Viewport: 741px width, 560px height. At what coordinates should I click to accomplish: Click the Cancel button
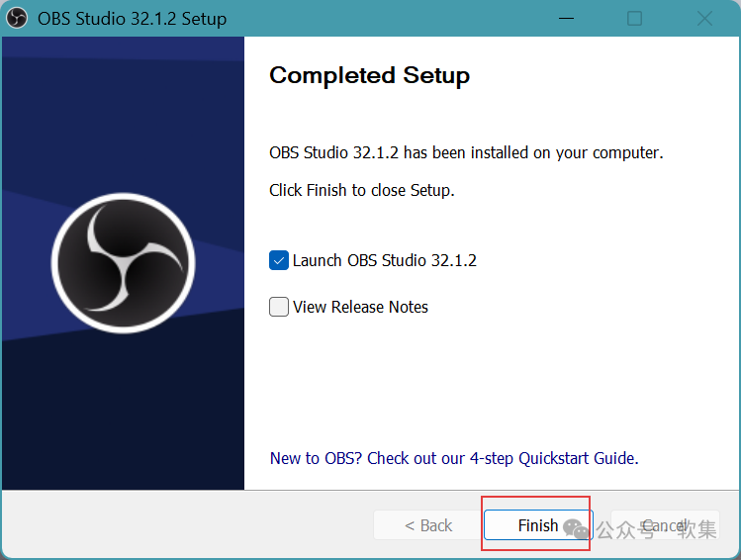665,525
